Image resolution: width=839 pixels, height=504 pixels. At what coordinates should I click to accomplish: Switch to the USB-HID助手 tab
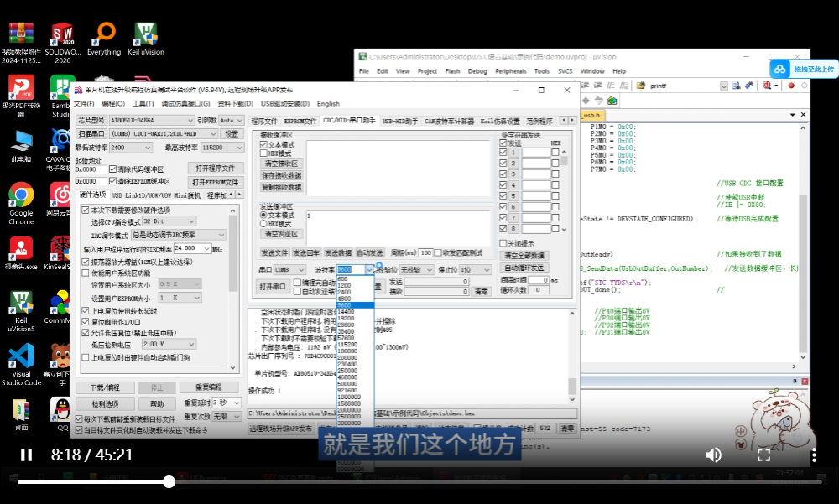(x=399, y=122)
